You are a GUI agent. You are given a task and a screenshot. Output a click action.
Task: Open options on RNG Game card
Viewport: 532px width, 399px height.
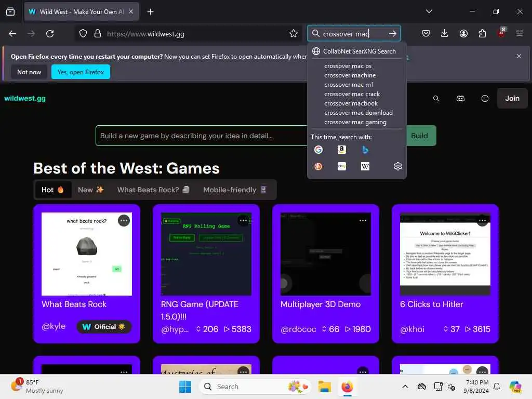[243, 220]
